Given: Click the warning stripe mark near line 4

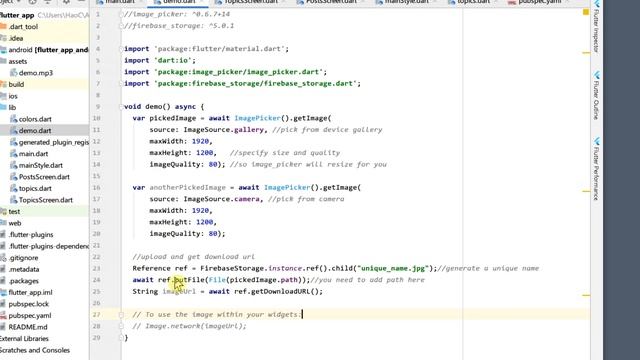Looking at the screenshot, I should click(586, 53).
